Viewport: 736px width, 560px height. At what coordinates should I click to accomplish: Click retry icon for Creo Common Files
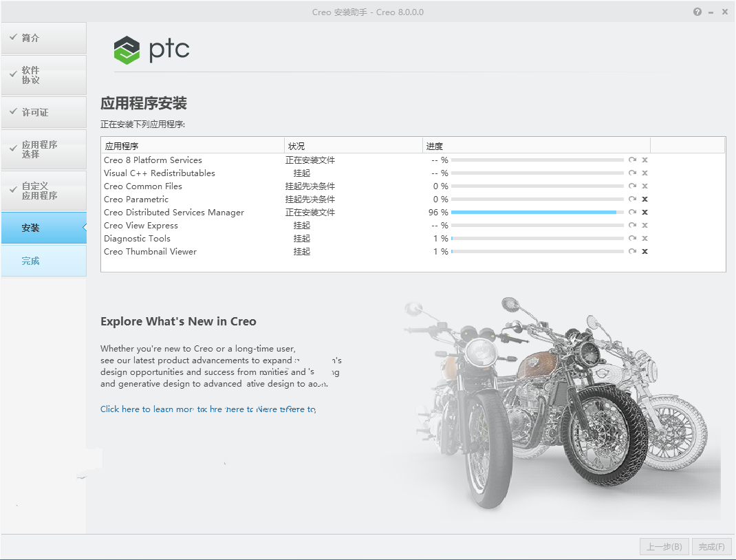[x=632, y=186]
